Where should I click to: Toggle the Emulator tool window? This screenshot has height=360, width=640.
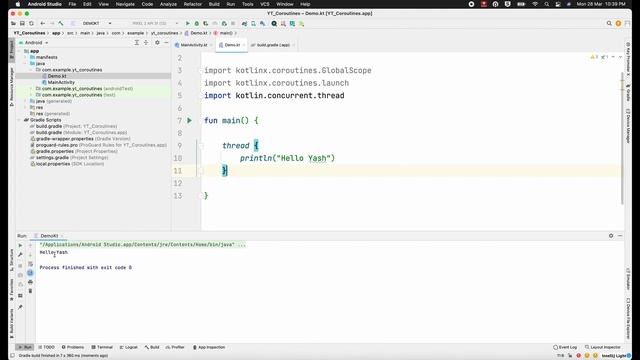pos(628,278)
